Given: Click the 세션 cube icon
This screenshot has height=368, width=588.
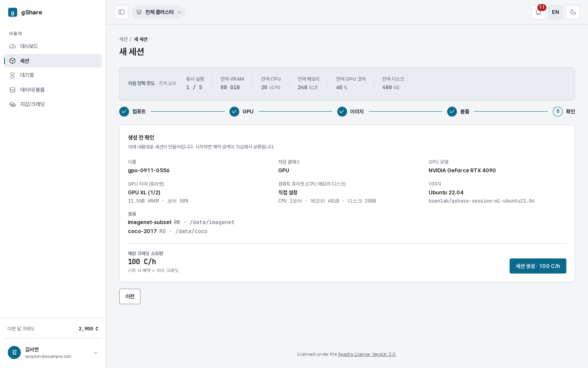Looking at the screenshot, I should tap(13, 61).
